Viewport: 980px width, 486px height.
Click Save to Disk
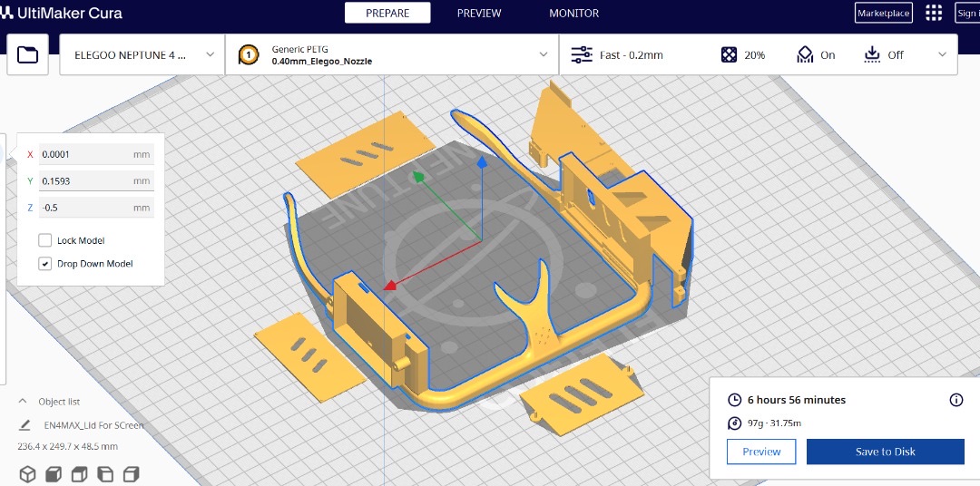886,452
